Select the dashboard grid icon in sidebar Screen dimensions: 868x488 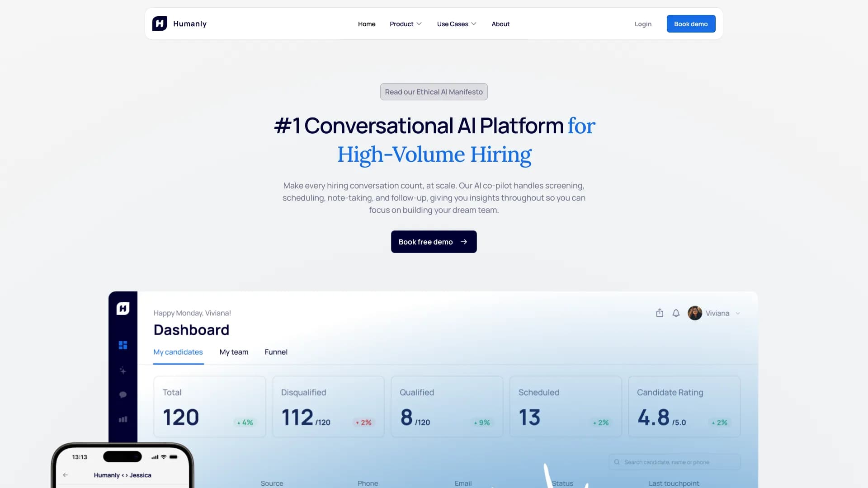click(x=123, y=345)
